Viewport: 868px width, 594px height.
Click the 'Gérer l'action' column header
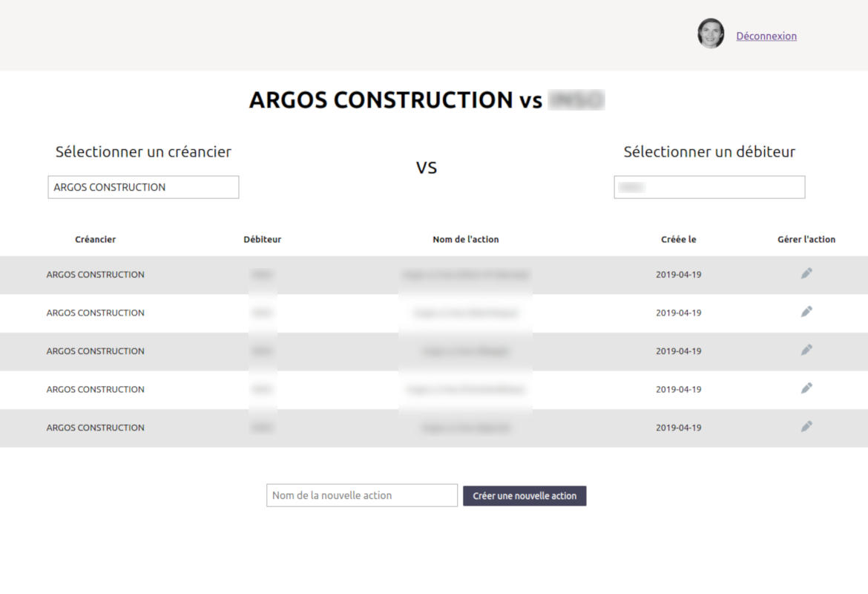coord(806,239)
